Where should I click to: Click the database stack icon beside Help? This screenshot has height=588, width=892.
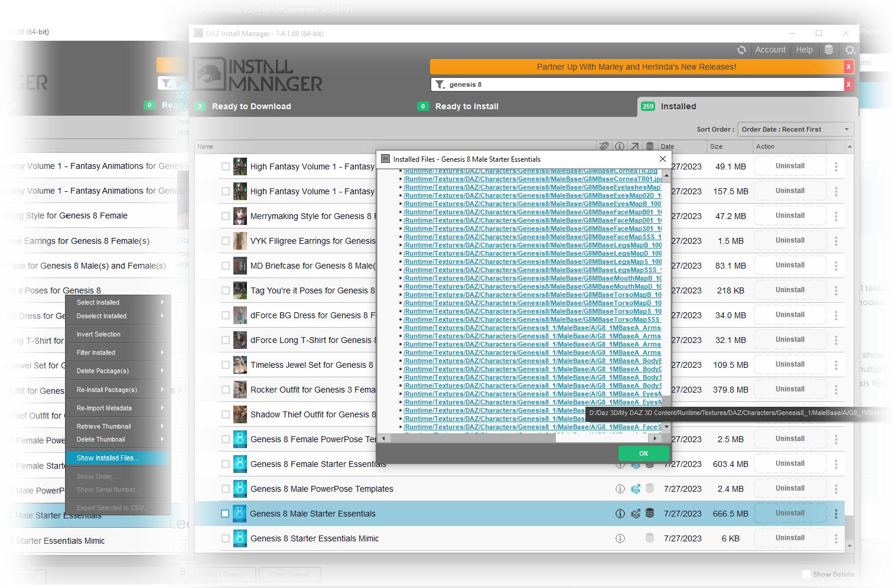pyautogui.click(x=829, y=50)
